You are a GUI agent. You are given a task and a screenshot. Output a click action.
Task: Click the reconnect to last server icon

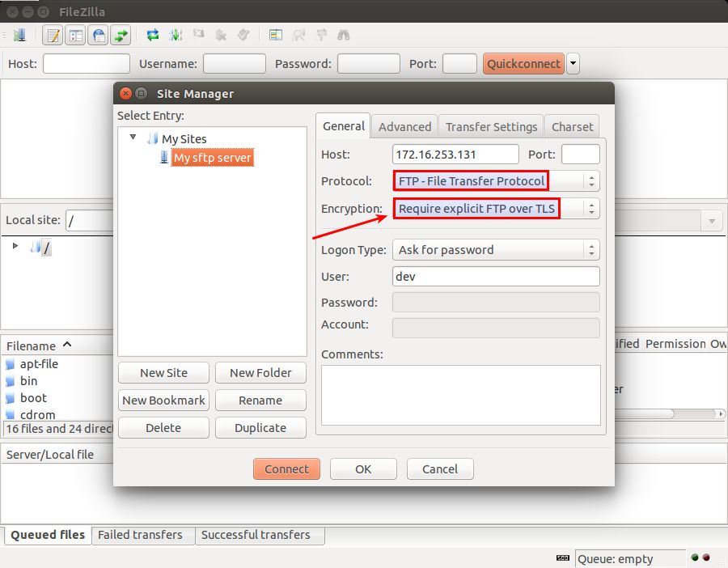pos(243,35)
